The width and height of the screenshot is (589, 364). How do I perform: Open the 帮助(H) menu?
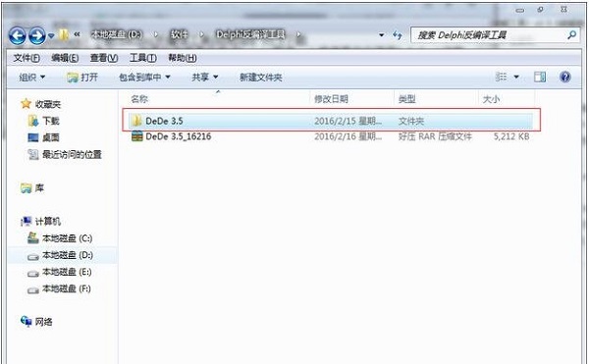pyautogui.click(x=183, y=58)
